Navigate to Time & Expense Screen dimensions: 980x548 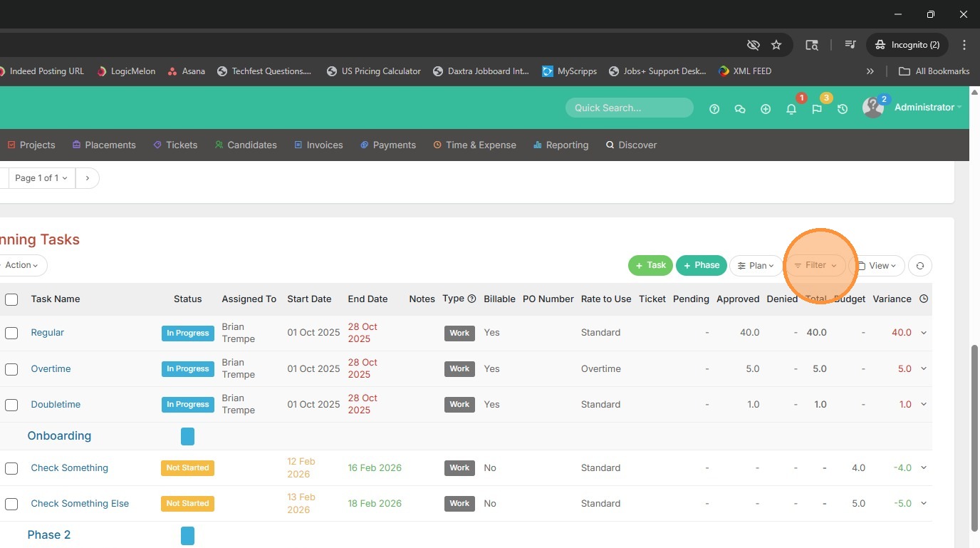(x=474, y=145)
